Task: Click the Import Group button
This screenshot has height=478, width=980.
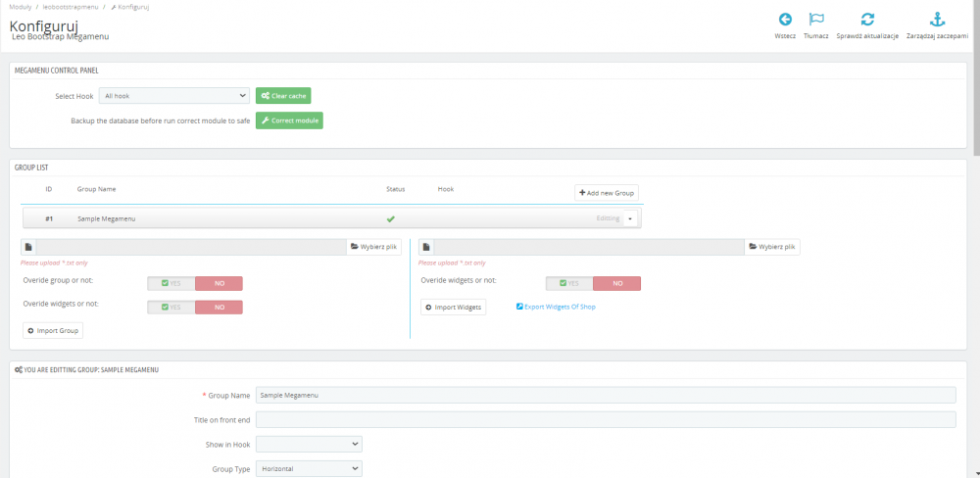Action: 53,330
